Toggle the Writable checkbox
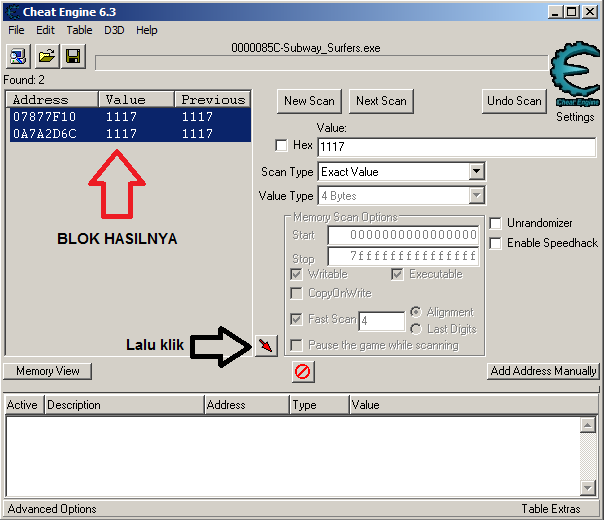The height and width of the screenshot is (520, 604). point(296,274)
